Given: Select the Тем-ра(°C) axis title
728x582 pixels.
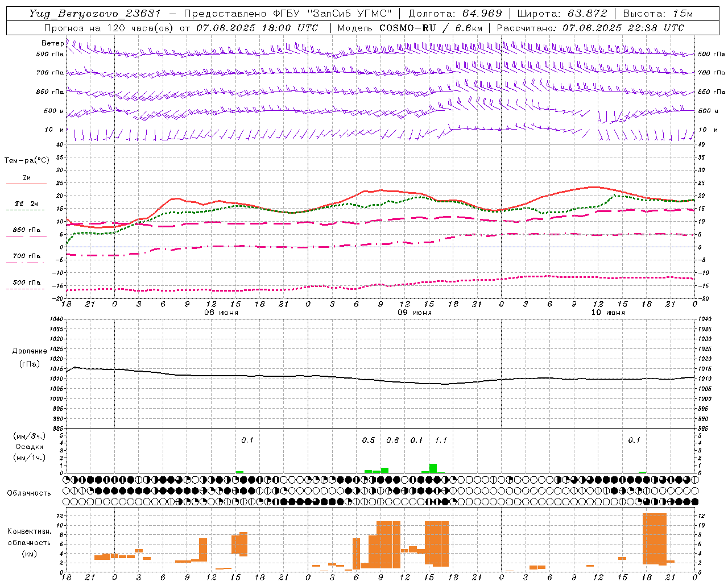Looking at the screenshot, I should tap(27, 161).
